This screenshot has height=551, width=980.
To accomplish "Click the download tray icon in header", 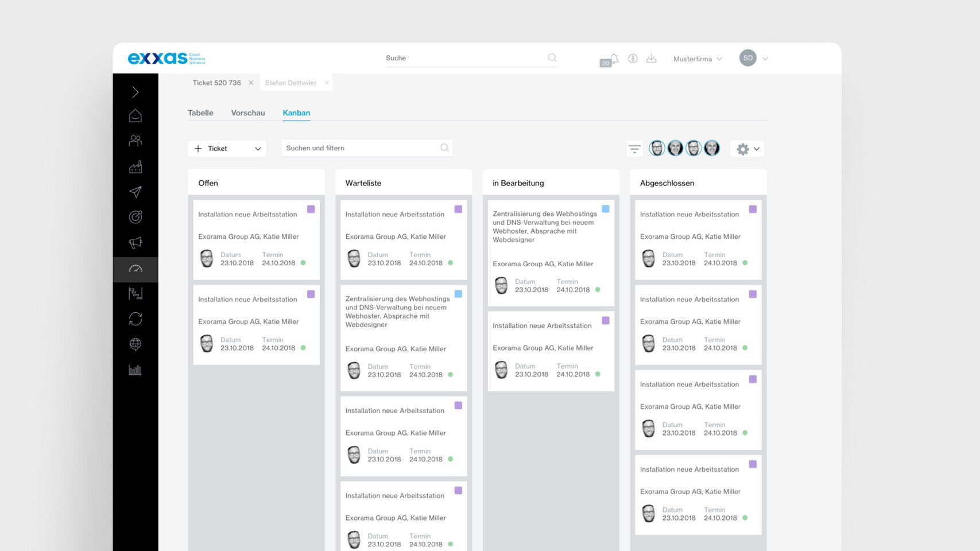I will [651, 59].
